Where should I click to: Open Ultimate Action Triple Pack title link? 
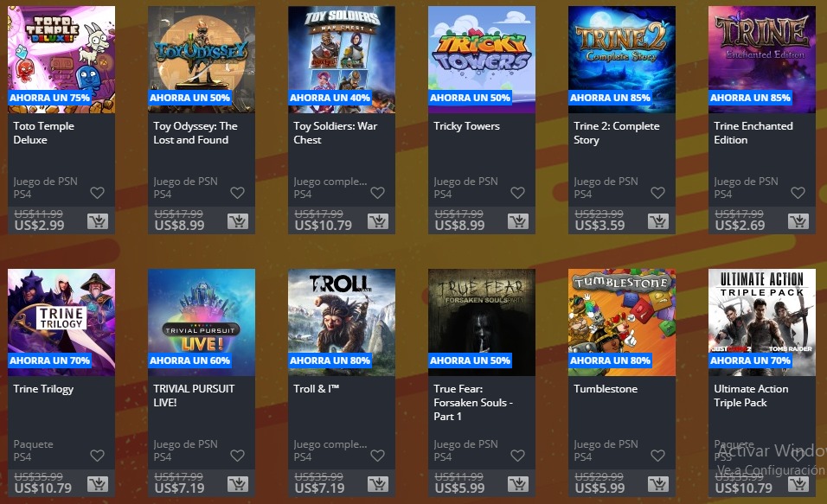pos(751,395)
